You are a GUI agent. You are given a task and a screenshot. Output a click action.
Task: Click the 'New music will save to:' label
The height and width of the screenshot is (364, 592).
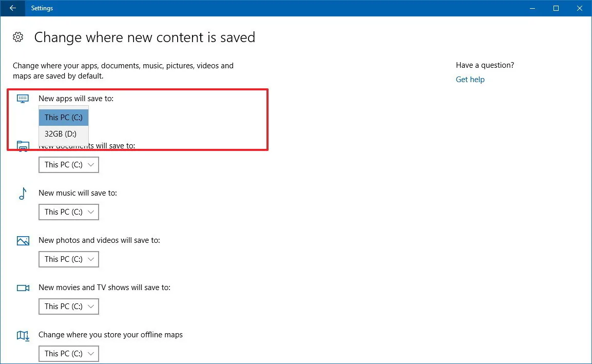click(78, 193)
